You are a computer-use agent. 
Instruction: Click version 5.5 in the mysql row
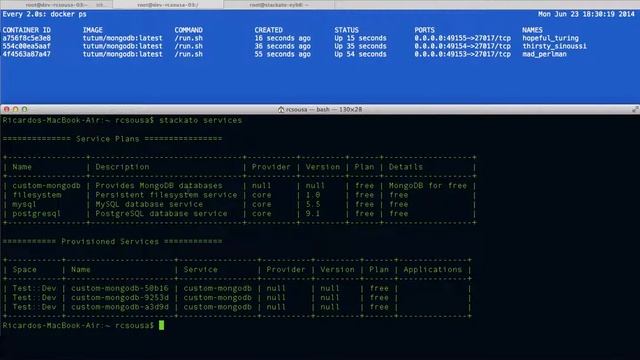313,204
